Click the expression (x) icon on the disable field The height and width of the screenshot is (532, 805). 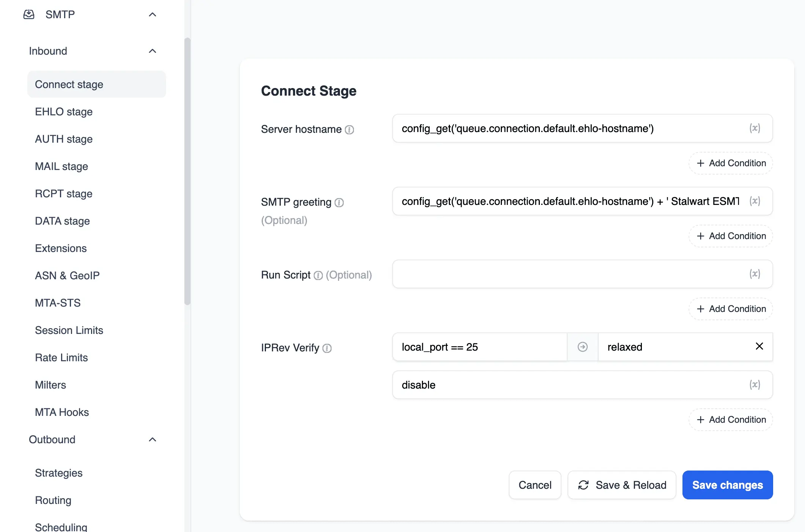[x=755, y=385]
